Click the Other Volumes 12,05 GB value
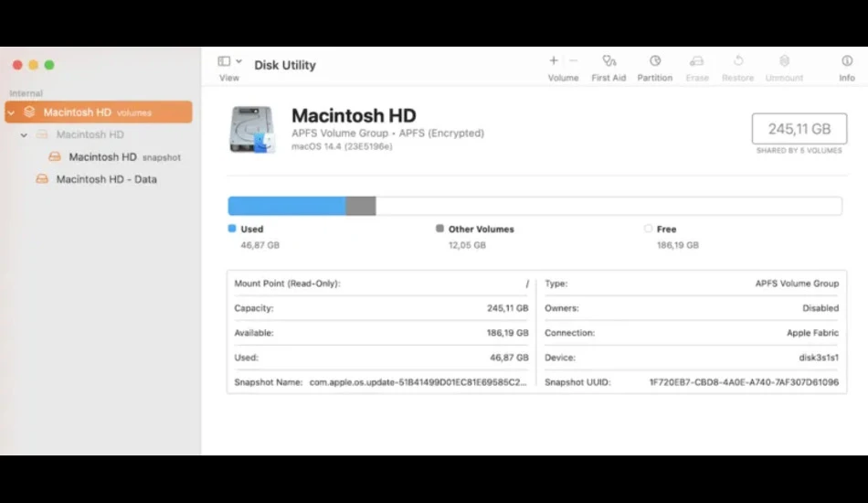The image size is (868, 503). (x=467, y=245)
